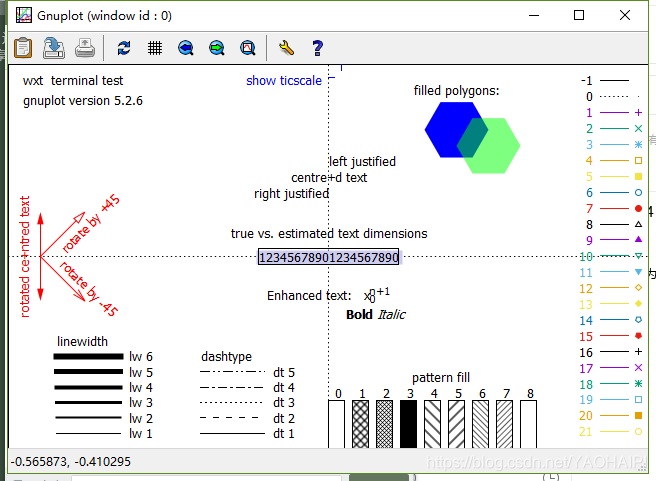Print the plot using printer icon

[85, 48]
